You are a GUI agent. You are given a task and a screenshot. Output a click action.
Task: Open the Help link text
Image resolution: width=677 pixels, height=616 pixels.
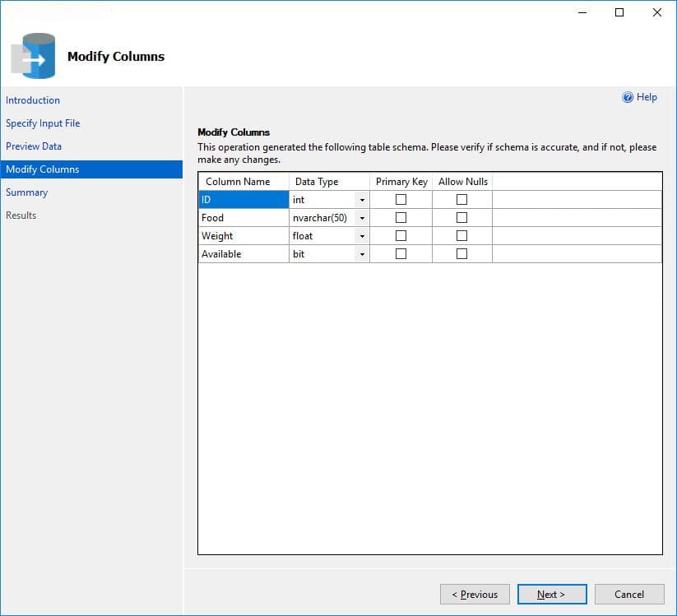[x=647, y=97]
